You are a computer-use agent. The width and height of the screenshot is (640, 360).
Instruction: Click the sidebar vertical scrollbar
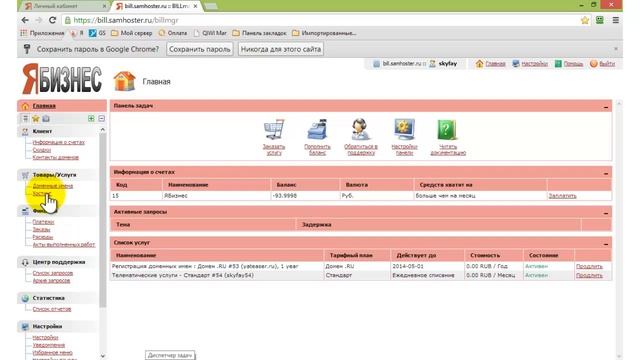102,220
